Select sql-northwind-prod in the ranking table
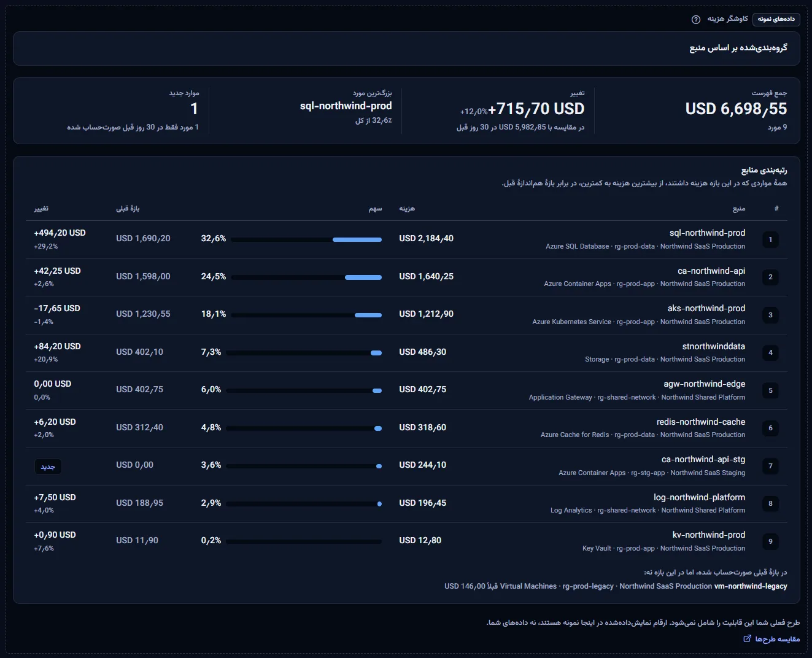The image size is (812, 658). click(707, 233)
